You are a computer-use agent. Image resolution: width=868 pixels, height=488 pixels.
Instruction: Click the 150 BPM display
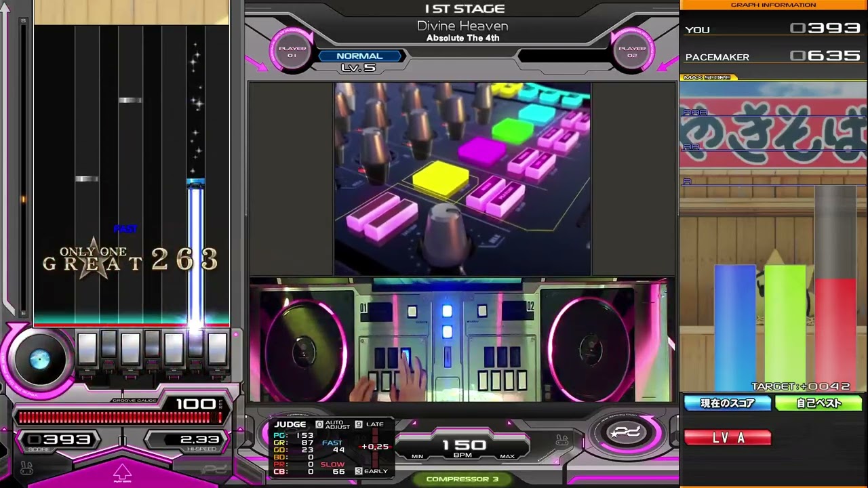point(464,445)
